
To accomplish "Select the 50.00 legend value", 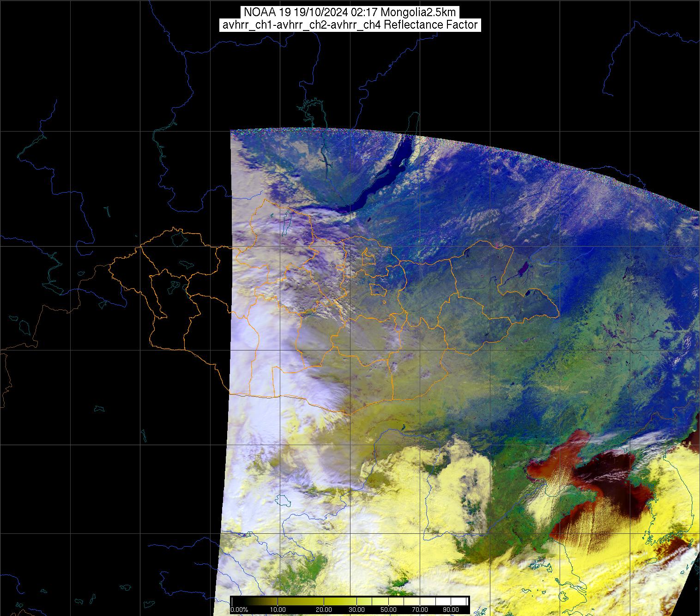I will (x=388, y=610).
